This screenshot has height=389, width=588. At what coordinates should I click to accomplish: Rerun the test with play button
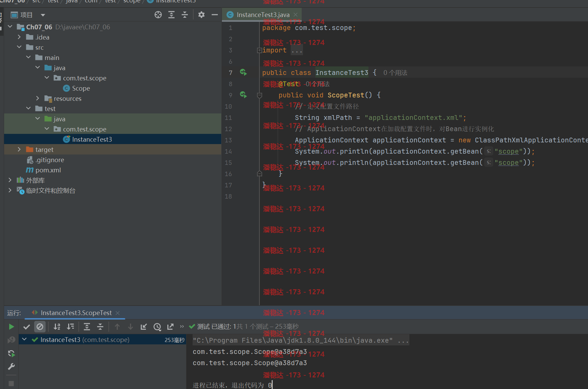pos(11,327)
